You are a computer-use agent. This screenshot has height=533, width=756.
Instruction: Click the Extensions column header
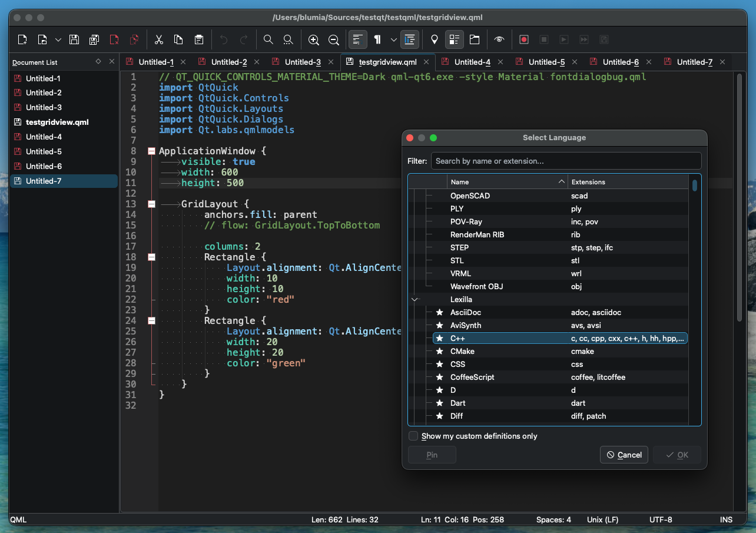click(x=628, y=182)
